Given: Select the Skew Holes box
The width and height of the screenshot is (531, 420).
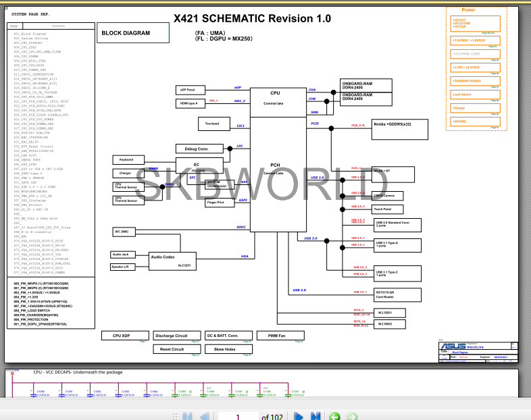Looking at the screenshot, I should (228, 349).
